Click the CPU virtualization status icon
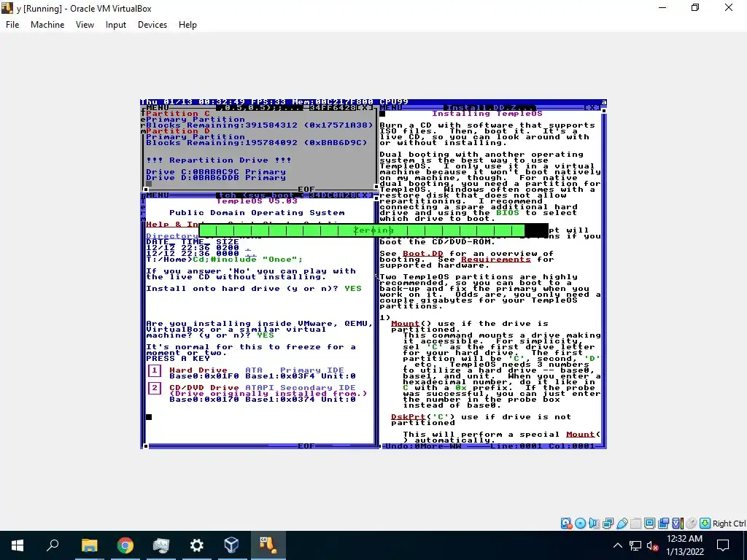The image size is (747, 560). (x=677, y=524)
